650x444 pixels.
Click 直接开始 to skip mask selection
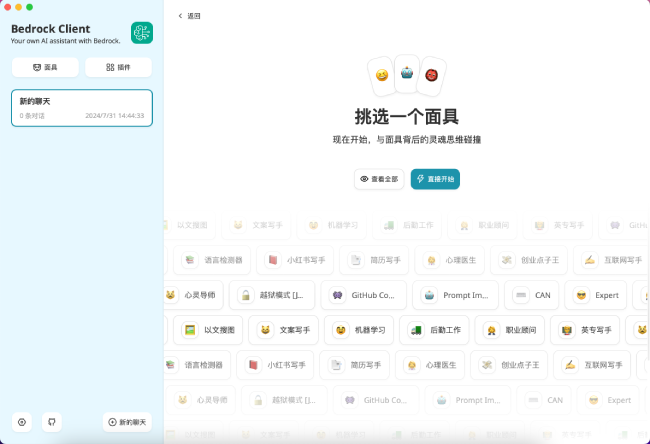435,179
